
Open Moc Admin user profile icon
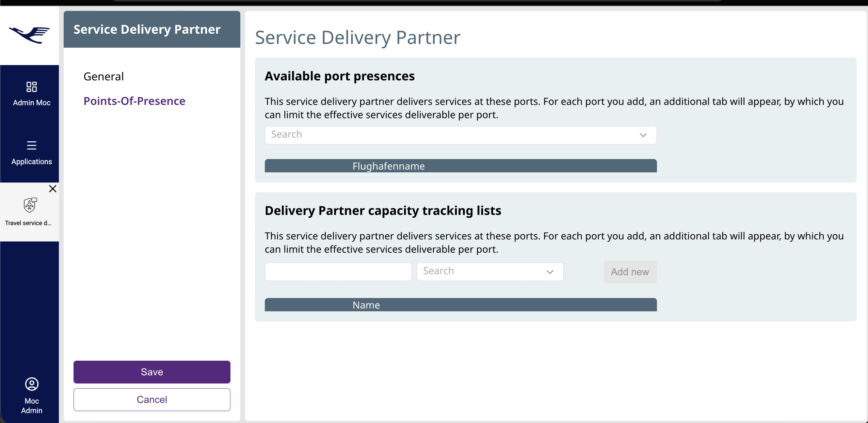click(32, 384)
